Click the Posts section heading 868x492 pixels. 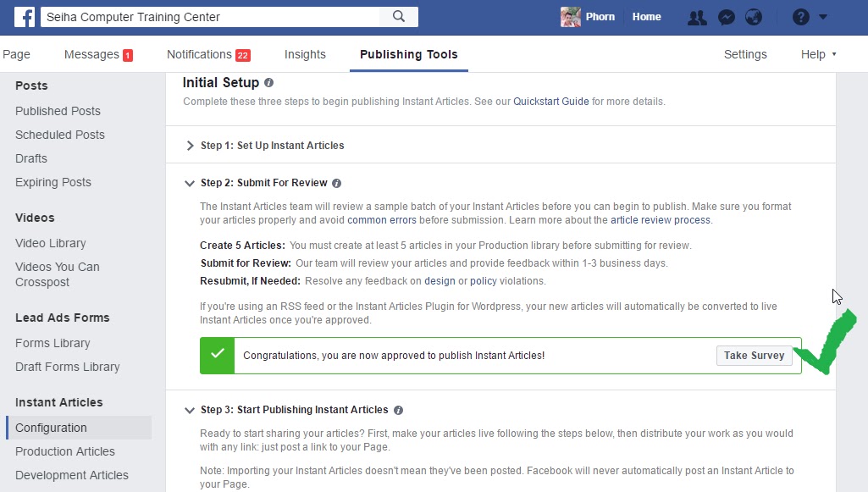pyautogui.click(x=31, y=86)
